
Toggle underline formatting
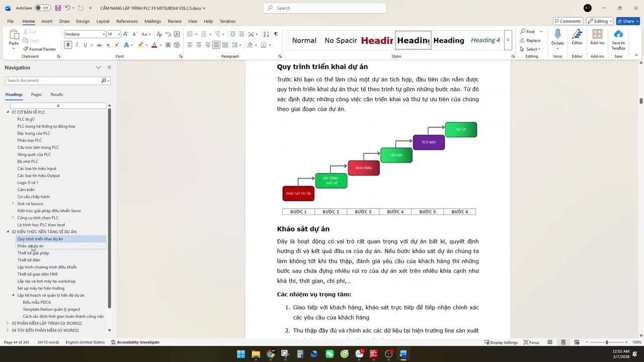pyautogui.click(x=85, y=45)
